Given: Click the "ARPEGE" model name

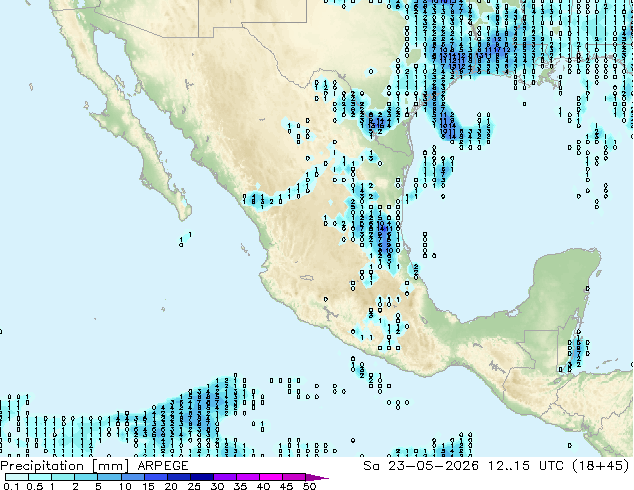Looking at the screenshot, I should tap(163, 466).
